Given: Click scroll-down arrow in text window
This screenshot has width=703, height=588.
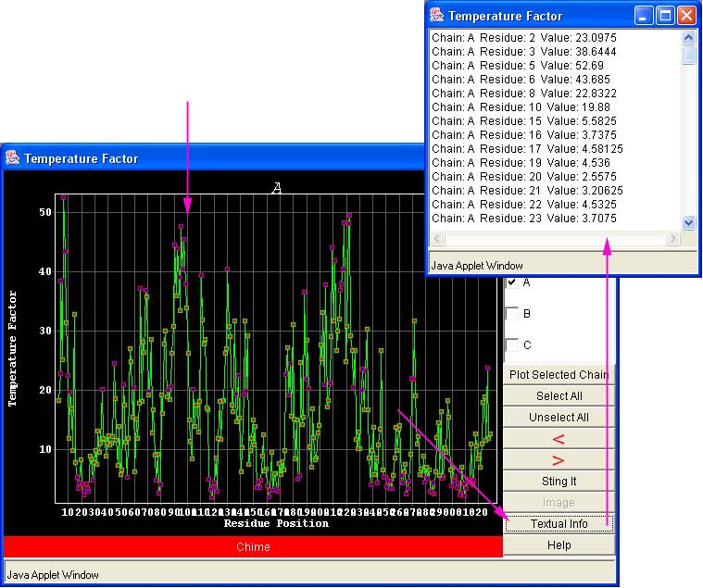Looking at the screenshot, I should (x=689, y=222).
